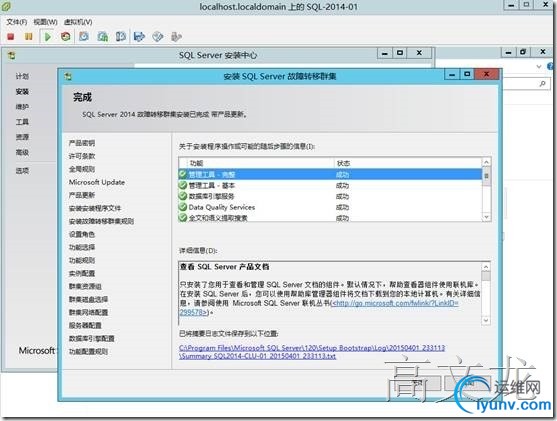Click the feature list scroll-down arrow
Viewport: 557px width, 421px height.
tap(486, 217)
